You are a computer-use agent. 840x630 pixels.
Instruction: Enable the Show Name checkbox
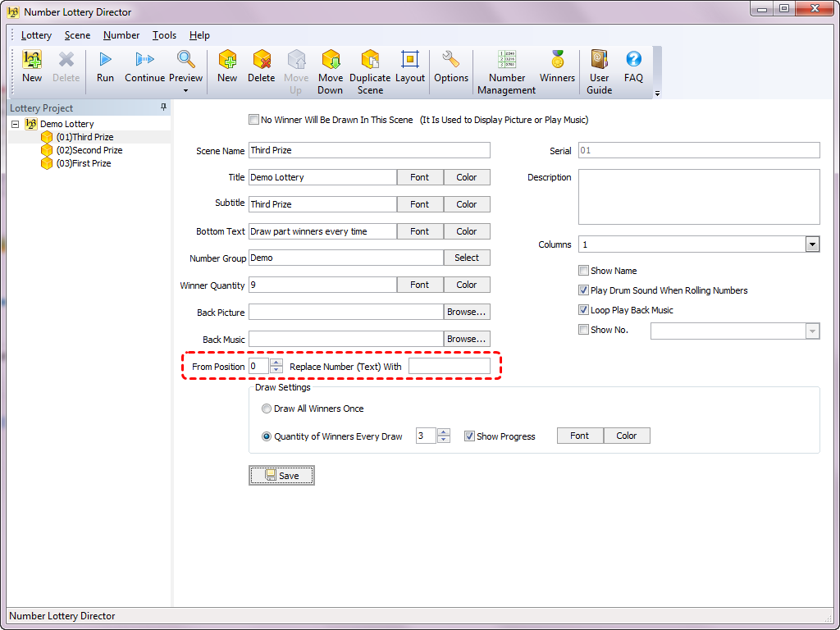(x=584, y=271)
